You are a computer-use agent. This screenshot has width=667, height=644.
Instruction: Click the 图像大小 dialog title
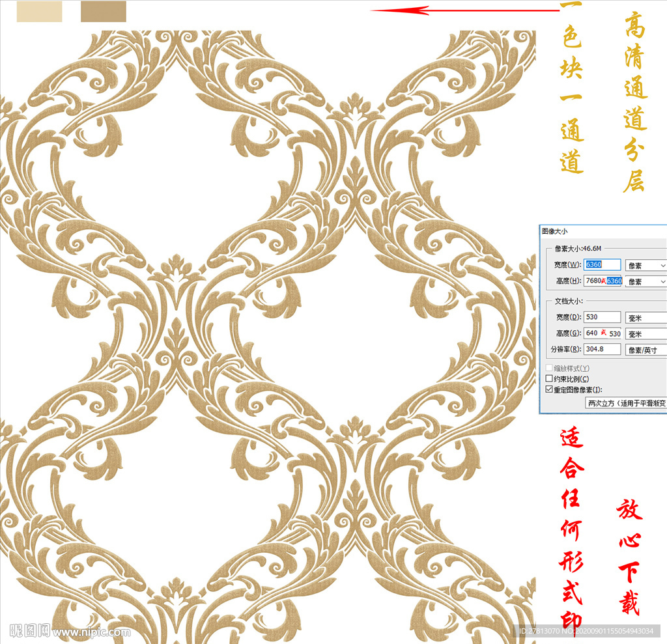point(555,231)
